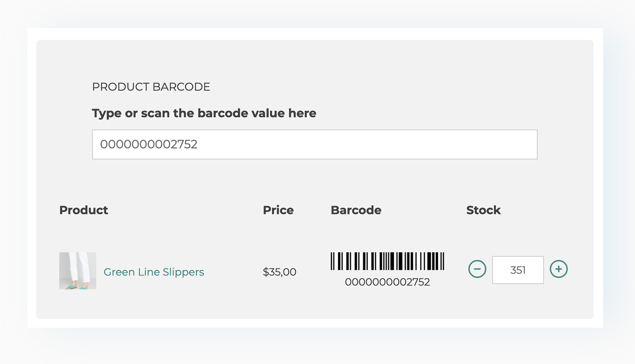Select the circled minus stock decrement icon
Viewport: 635px width, 364px height.
[477, 269]
